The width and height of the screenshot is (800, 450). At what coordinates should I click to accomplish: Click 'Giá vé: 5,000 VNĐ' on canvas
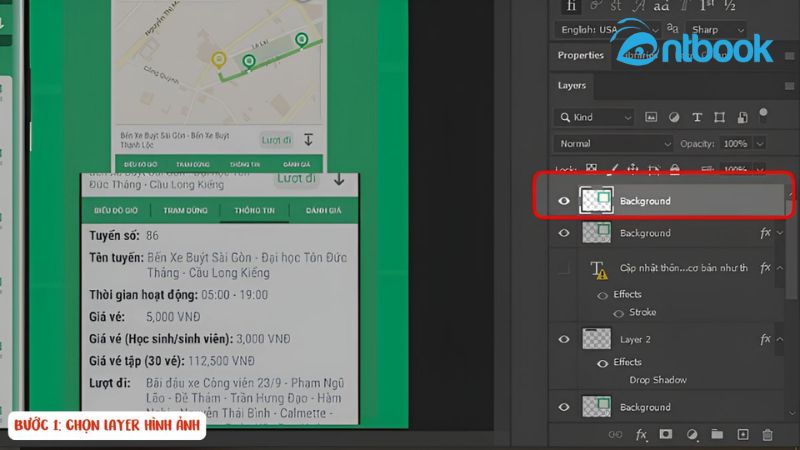[145, 317]
